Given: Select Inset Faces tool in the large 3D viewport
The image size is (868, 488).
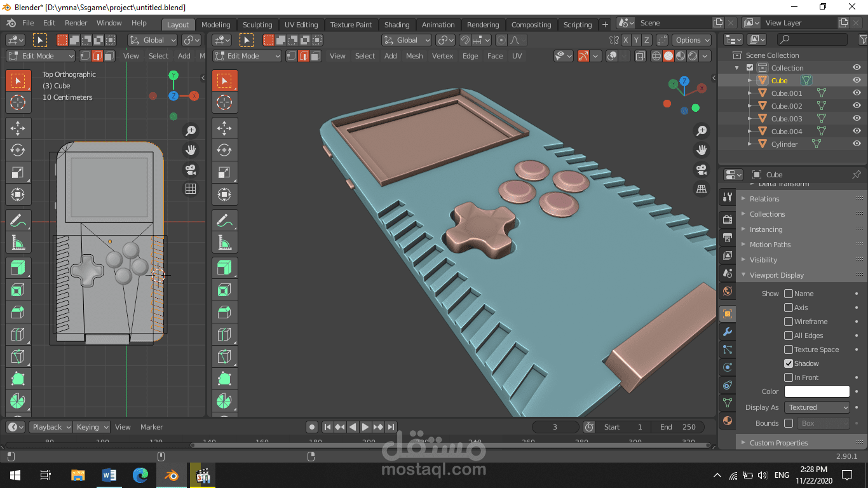Looking at the screenshot, I should coord(224,290).
